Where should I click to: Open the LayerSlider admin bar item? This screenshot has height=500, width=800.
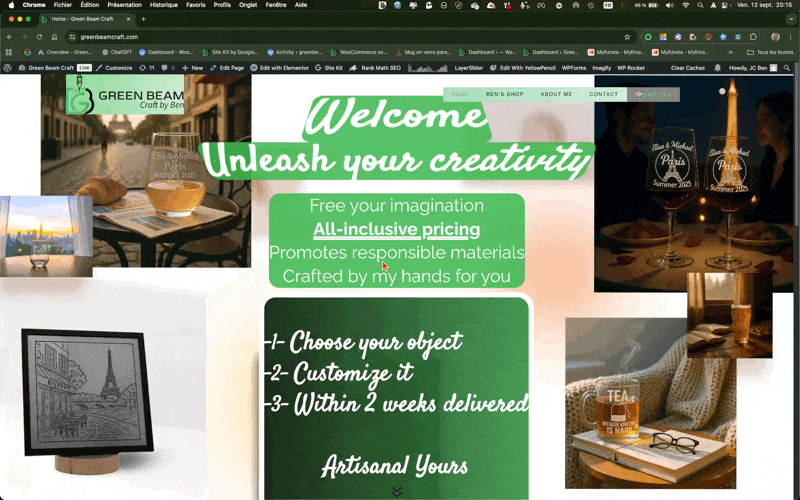coord(468,68)
